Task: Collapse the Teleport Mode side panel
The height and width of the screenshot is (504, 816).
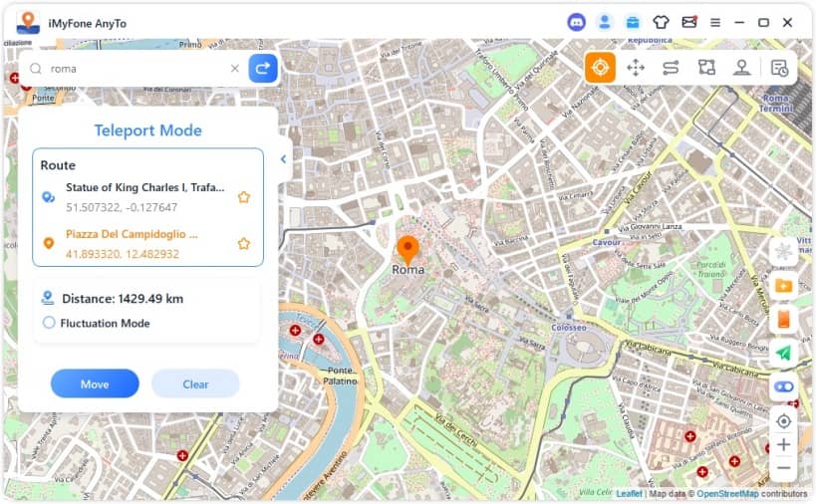Action: 284,159
